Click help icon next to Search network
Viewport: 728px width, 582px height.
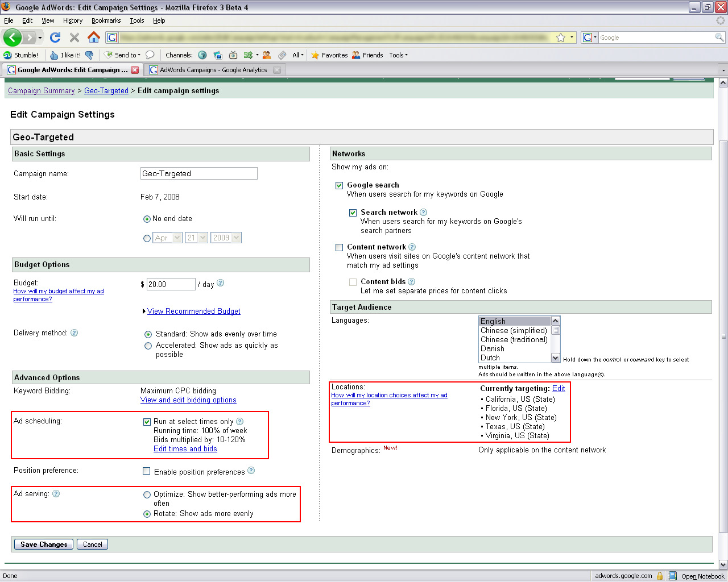click(x=423, y=213)
